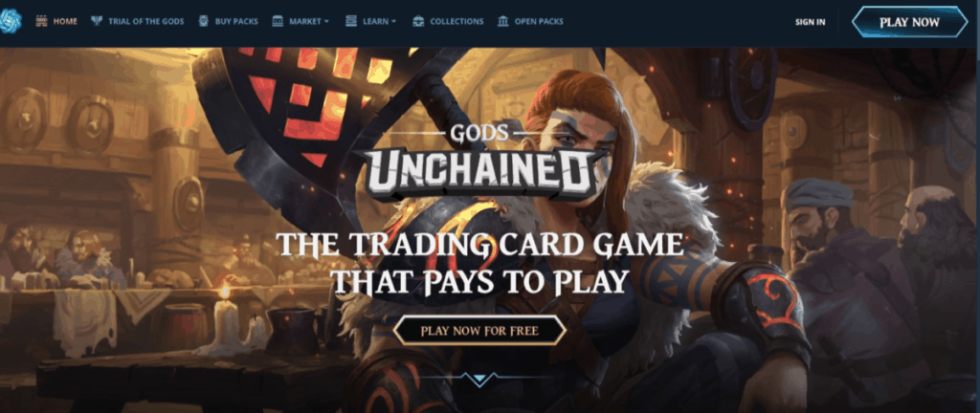Click the Sign In link
This screenshot has width=980, height=413.
[810, 22]
